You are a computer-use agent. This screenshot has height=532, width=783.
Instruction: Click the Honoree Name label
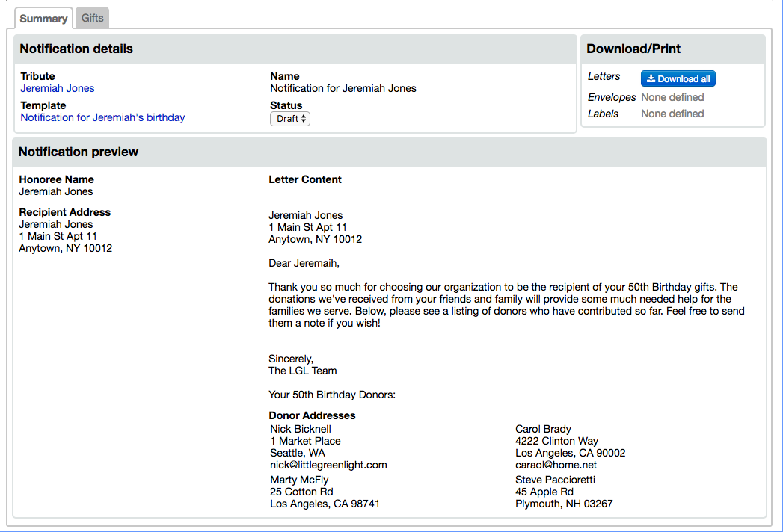click(x=56, y=179)
